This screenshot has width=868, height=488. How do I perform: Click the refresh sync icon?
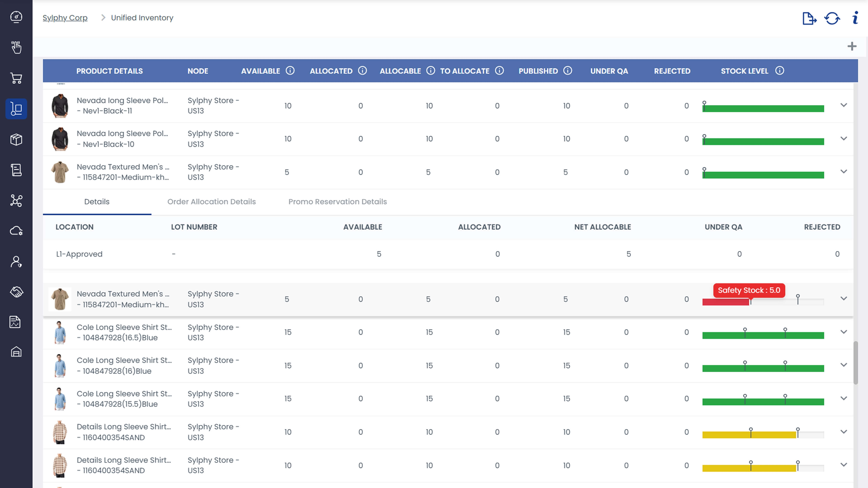point(832,18)
